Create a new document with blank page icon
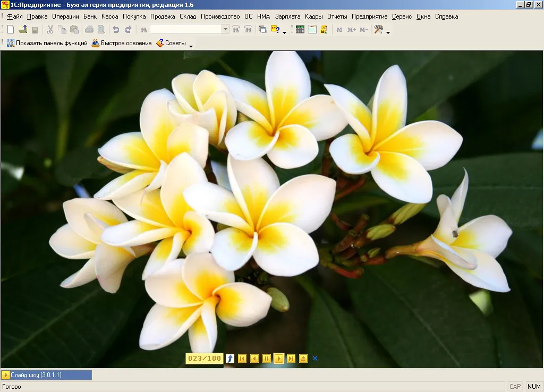This screenshot has width=544, height=392. (x=11, y=30)
